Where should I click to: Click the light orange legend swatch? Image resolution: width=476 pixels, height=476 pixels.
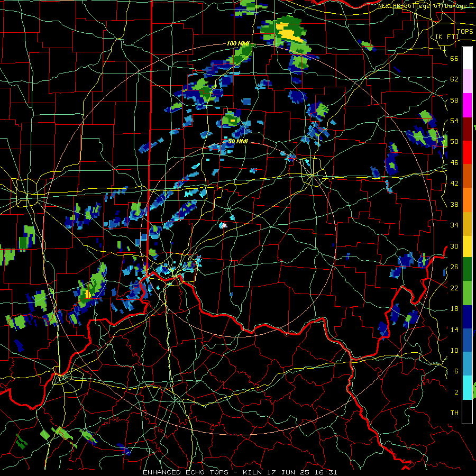click(x=467, y=199)
